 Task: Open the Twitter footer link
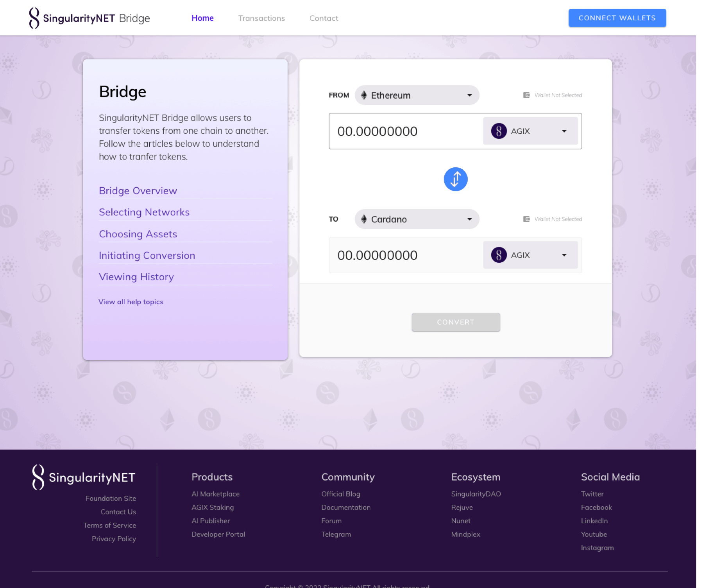tap(592, 494)
